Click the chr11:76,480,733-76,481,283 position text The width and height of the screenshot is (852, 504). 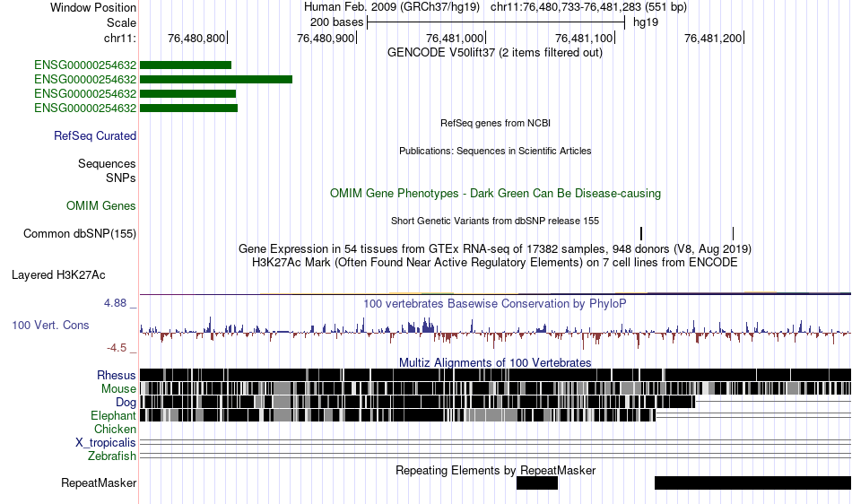click(588, 7)
